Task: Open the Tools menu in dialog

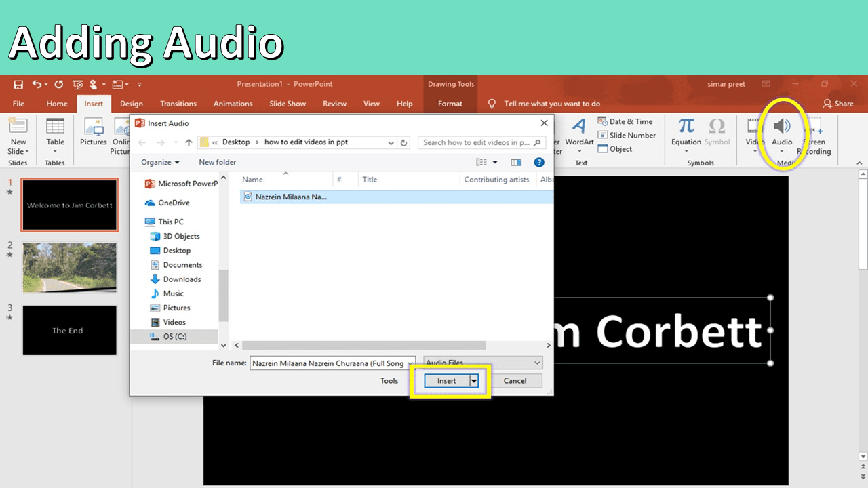Action: [389, 381]
